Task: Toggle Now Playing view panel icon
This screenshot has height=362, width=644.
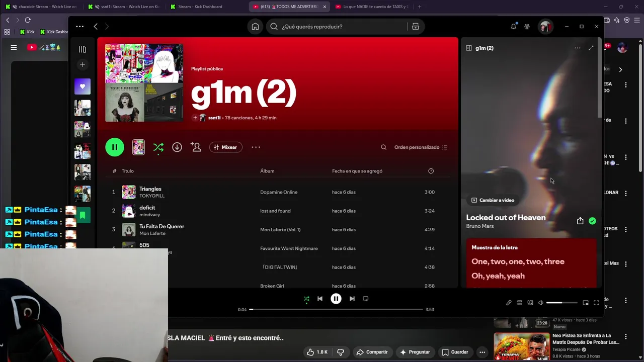Action: point(469,48)
